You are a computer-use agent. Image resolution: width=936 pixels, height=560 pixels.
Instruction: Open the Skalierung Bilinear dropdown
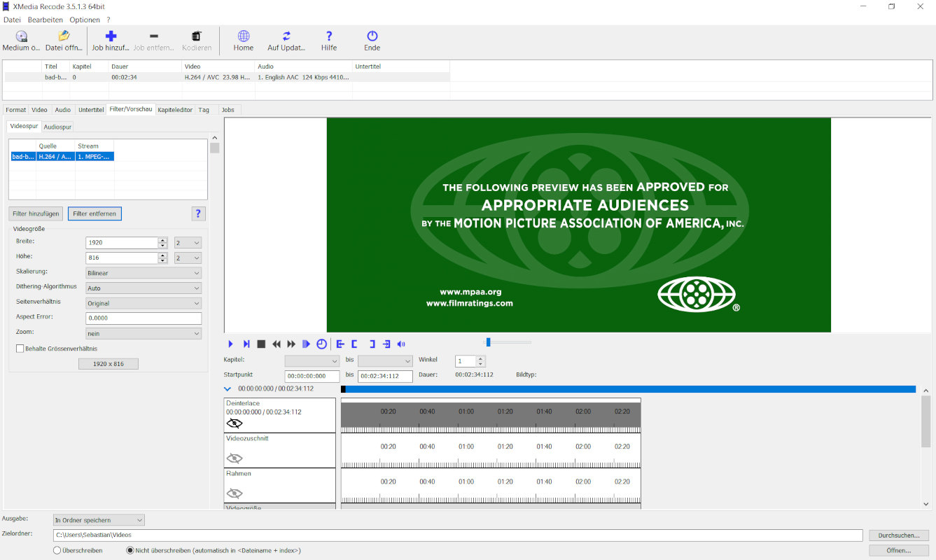coord(144,273)
